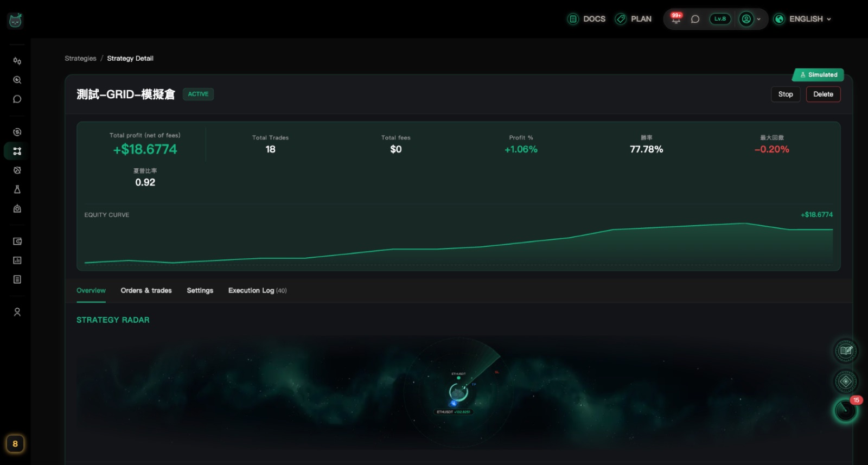Expand the account avatar dropdown
The width and height of the screenshot is (868, 465).
(750, 19)
